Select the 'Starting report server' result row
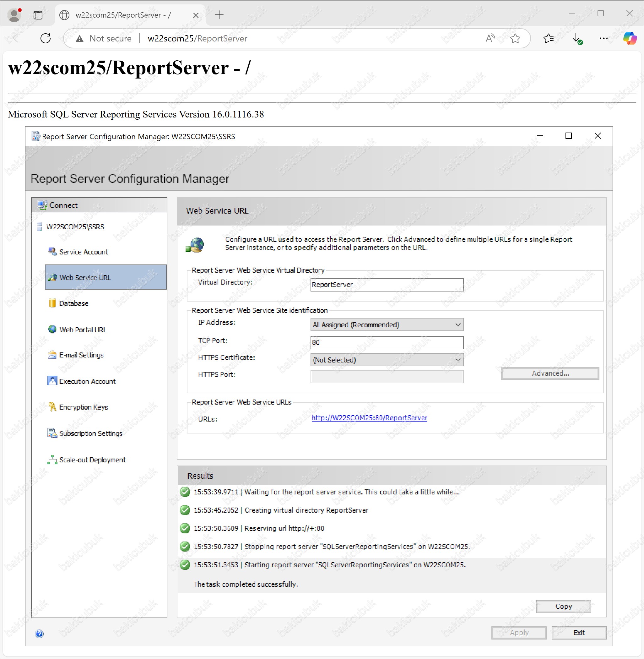644x659 pixels. click(392, 565)
